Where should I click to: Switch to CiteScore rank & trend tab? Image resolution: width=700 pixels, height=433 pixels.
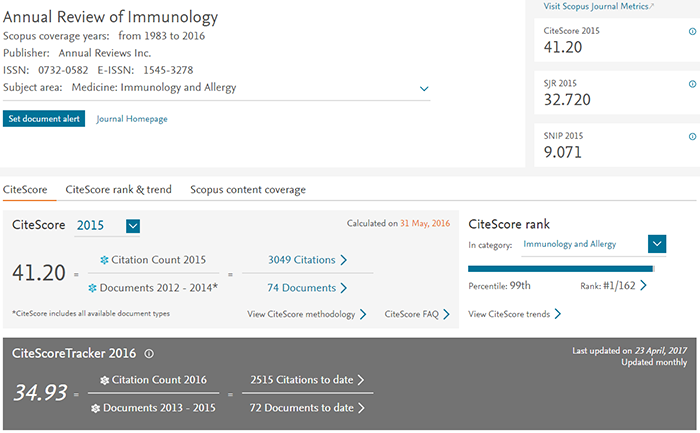[x=118, y=189]
